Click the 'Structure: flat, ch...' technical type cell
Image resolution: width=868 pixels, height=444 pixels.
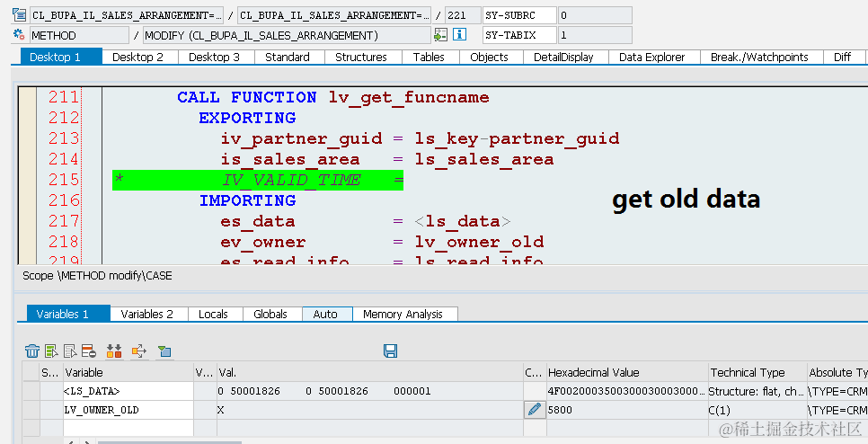point(757,391)
